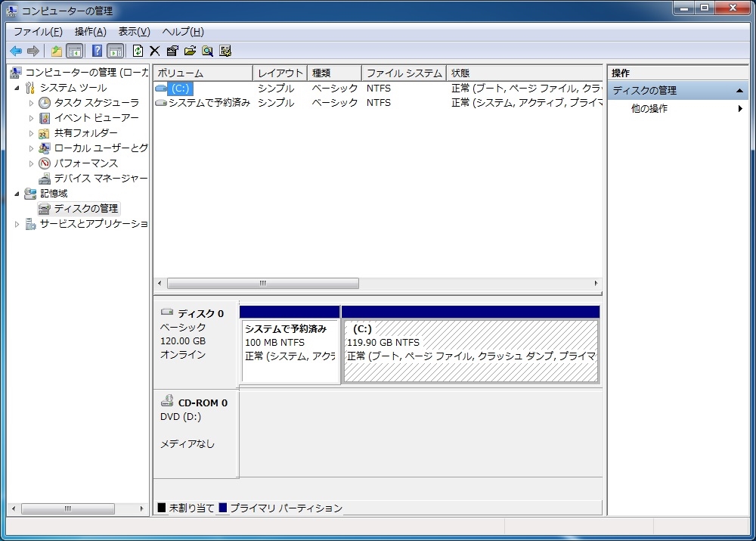Click the Properties icon in toolbar
The width and height of the screenshot is (756, 541).
[x=172, y=51]
